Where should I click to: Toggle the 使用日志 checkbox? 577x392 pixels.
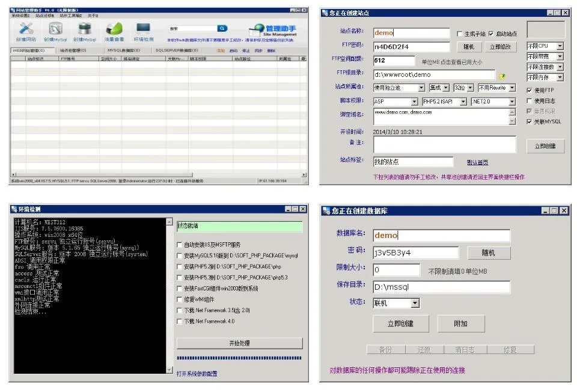click(530, 101)
